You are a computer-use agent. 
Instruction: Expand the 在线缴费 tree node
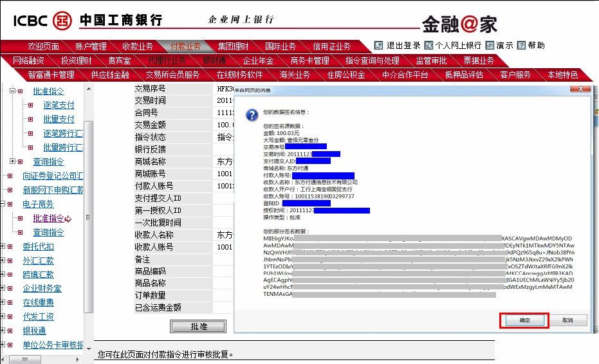[2, 302]
